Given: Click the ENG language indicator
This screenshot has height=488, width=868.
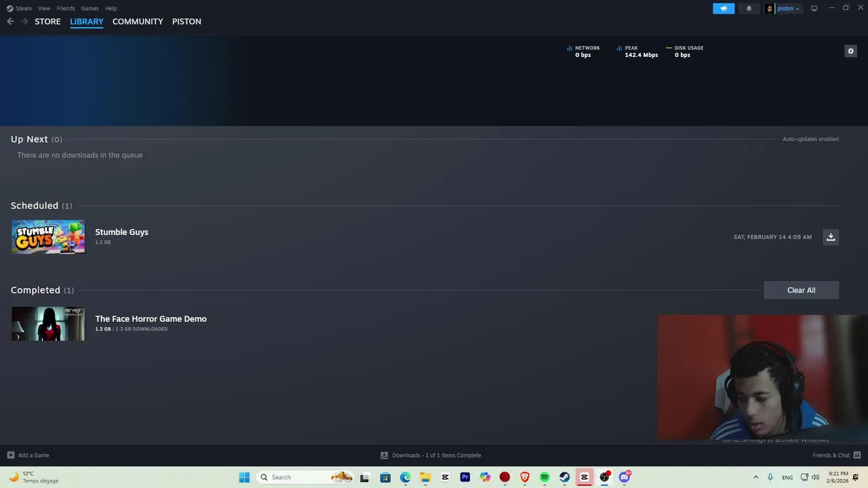Looking at the screenshot, I should coord(787,477).
